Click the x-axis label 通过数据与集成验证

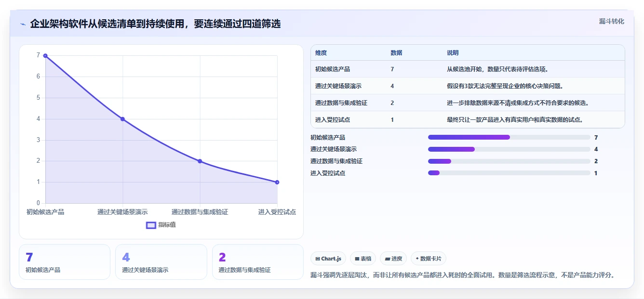coord(200,212)
